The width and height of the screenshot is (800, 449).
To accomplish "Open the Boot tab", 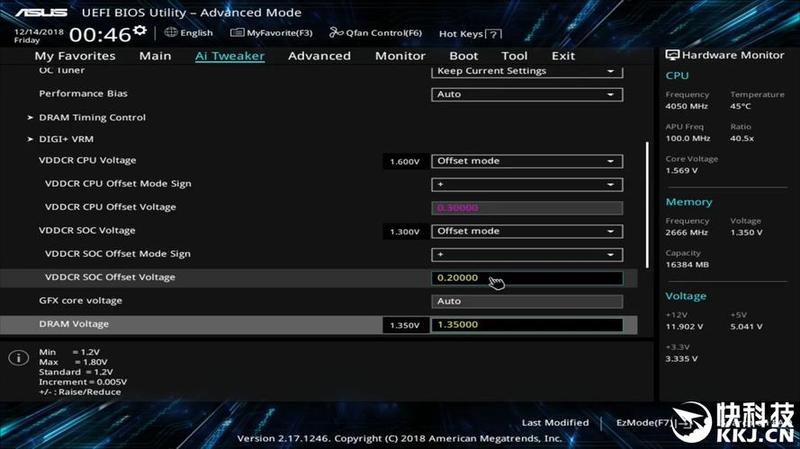I will [x=464, y=56].
